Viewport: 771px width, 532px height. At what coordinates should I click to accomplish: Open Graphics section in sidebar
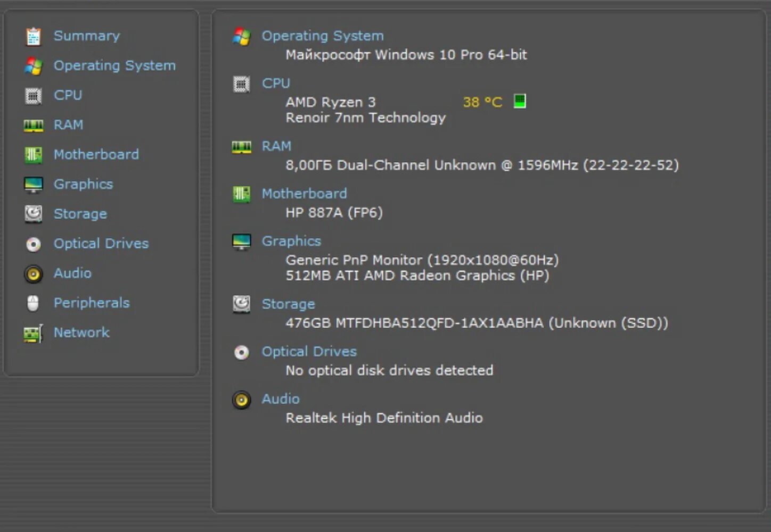click(x=83, y=184)
